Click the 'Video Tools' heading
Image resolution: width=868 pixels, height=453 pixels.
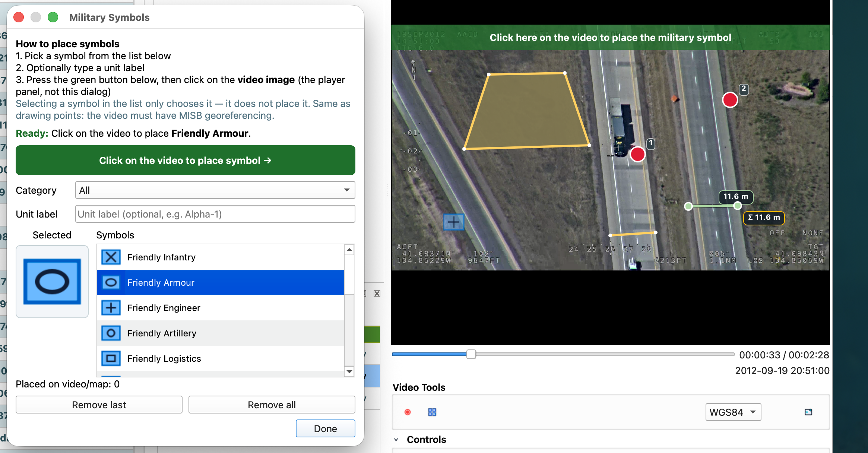(x=419, y=387)
